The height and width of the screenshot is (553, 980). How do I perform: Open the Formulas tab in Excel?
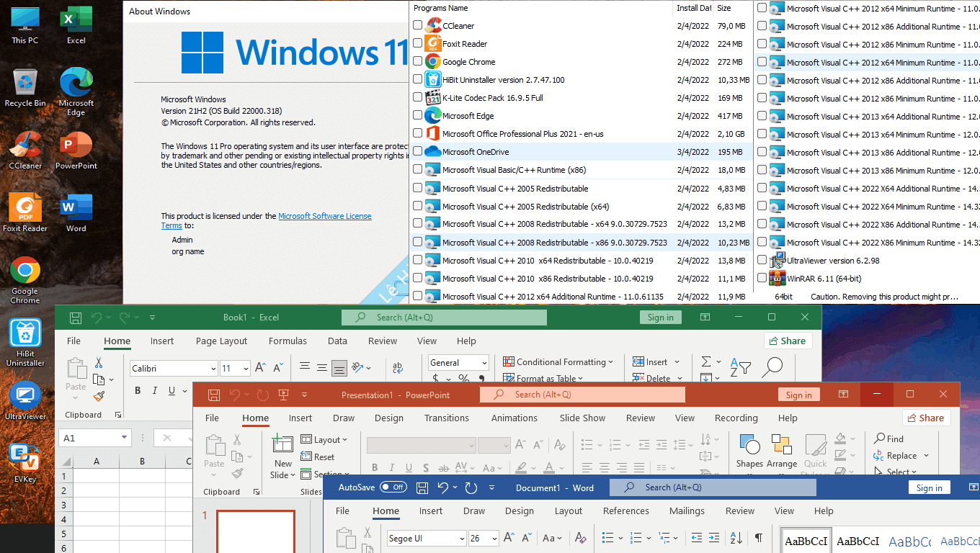(x=288, y=341)
